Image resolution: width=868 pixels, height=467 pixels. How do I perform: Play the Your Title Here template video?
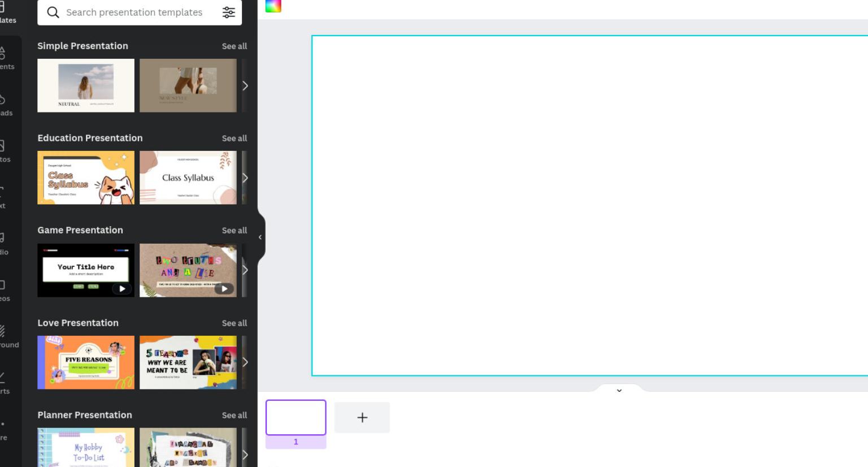click(121, 288)
